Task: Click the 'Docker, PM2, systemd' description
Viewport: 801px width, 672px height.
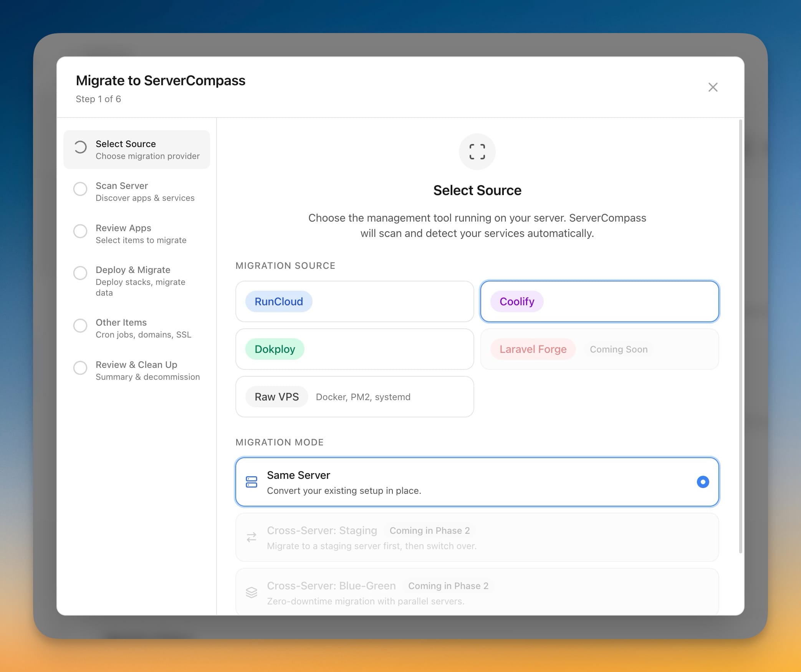Action: coord(363,397)
